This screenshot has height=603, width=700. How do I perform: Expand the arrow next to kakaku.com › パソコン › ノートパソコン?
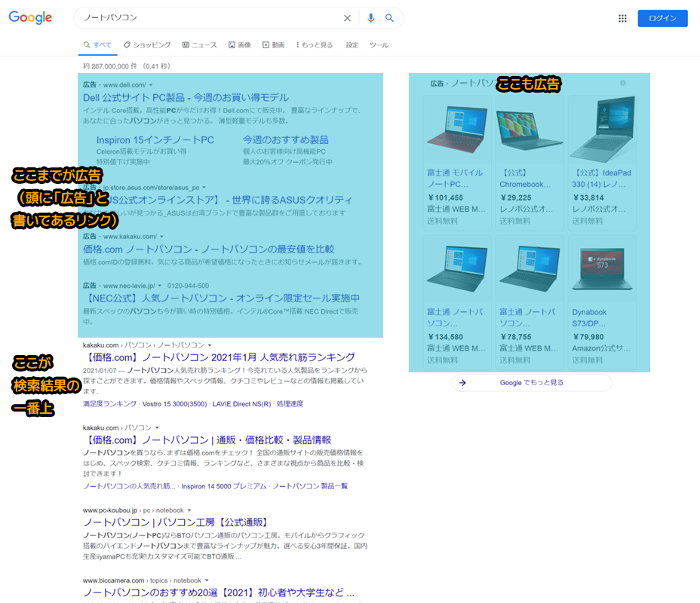(210, 345)
